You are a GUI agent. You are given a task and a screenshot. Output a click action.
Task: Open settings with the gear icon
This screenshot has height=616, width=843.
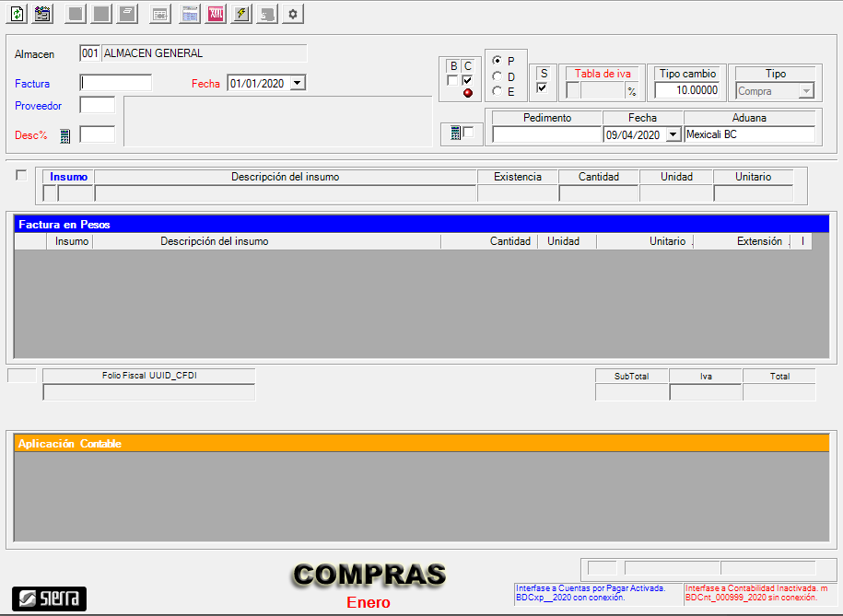point(293,14)
